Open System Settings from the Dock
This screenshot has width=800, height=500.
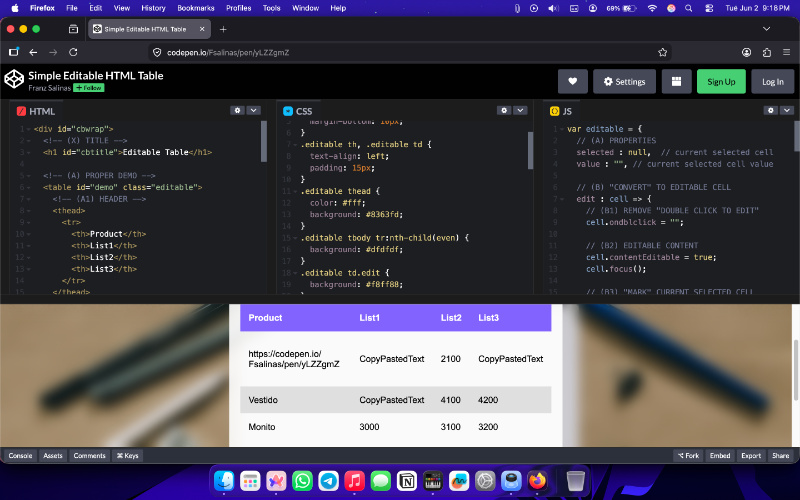[x=485, y=480]
